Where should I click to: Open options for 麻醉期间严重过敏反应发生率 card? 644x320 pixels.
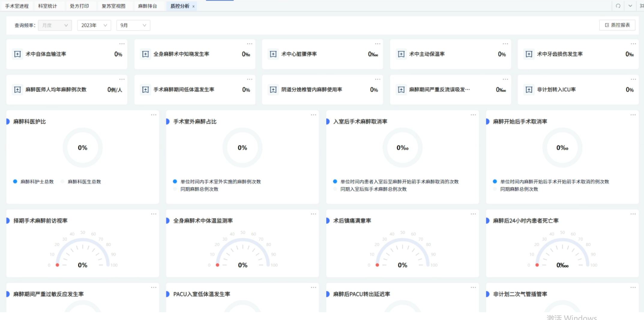point(154,287)
